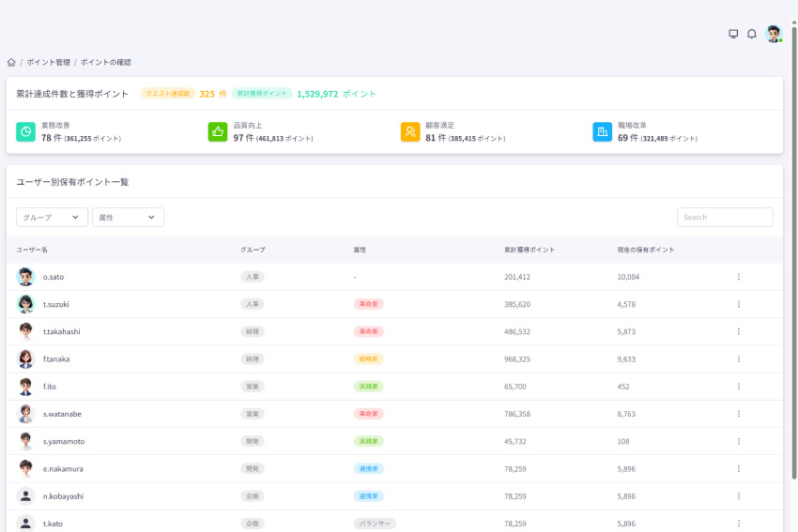Open the notifications bell icon
Screen dimensions: 798x532
tap(751, 34)
